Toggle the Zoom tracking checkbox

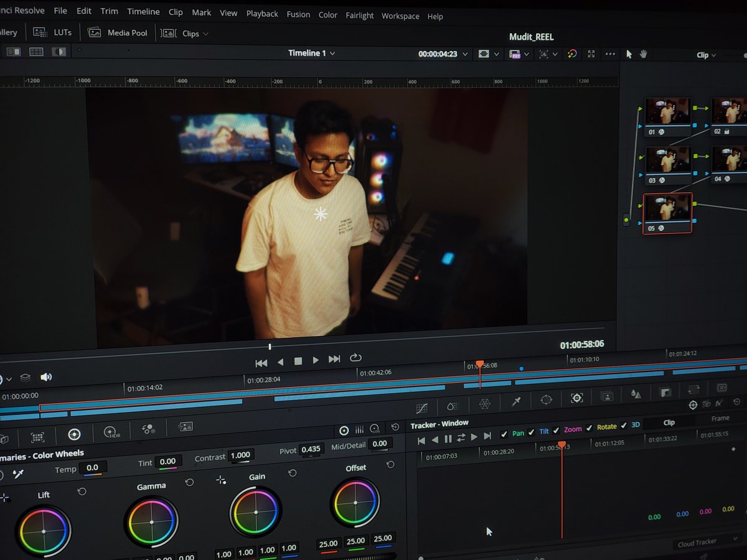(x=556, y=431)
